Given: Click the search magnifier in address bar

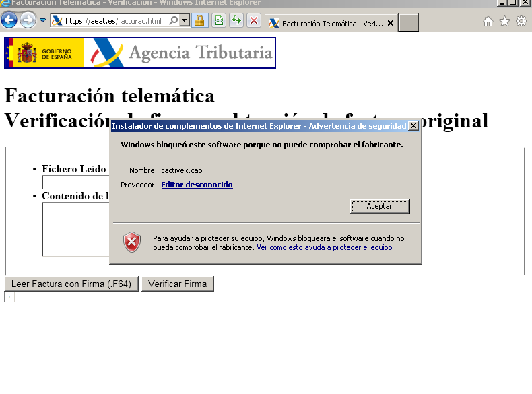Looking at the screenshot, I should 173,20.
